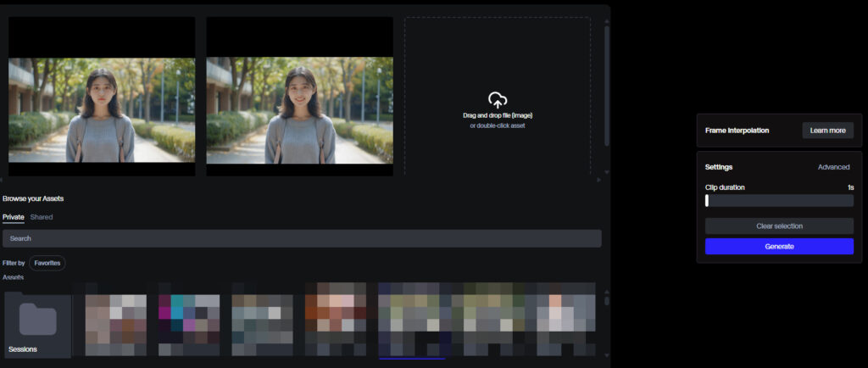Select the first frame with the neutral expression
This screenshot has width=868, height=368.
101,109
